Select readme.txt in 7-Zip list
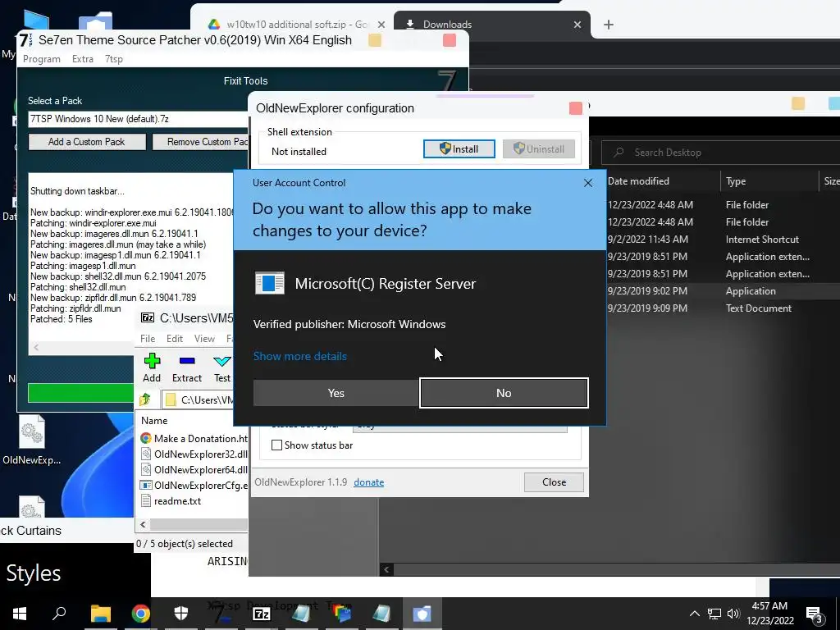840x630 pixels. (x=171, y=501)
